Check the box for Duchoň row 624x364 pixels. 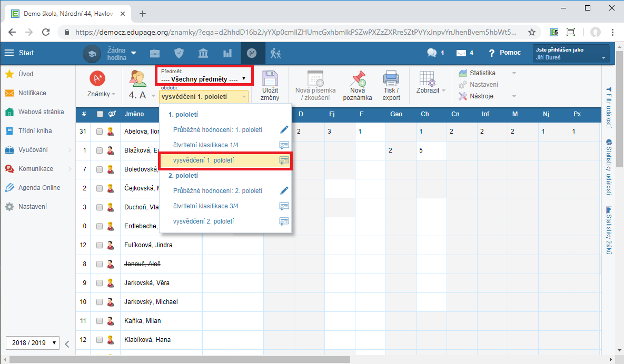pyautogui.click(x=100, y=207)
